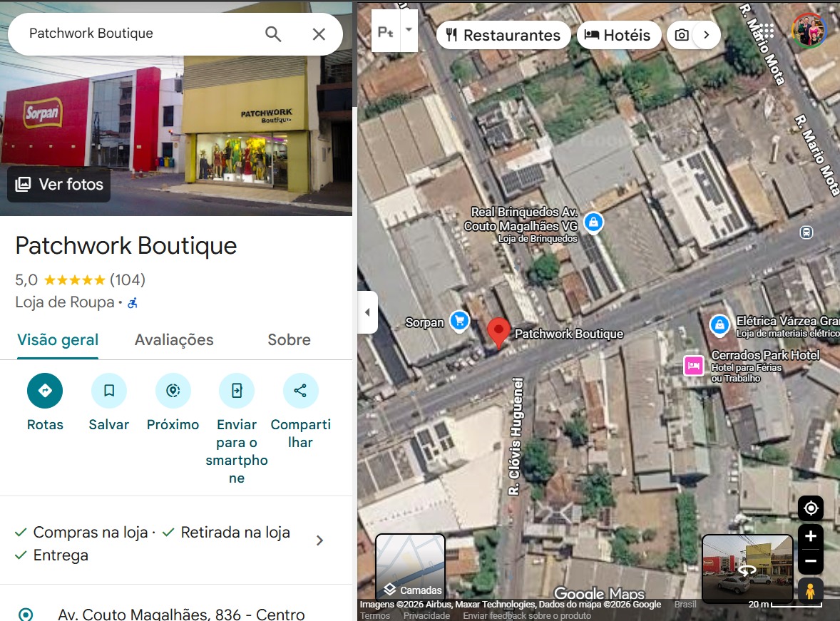Click the Pt language tool button
Image resolution: width=840 pixels, height=621 pixels.
click(x=386, y=31)
